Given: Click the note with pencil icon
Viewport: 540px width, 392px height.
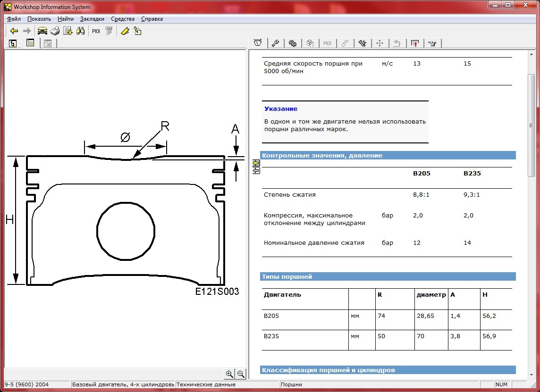Looking at the screenshot, I should 137,31.
